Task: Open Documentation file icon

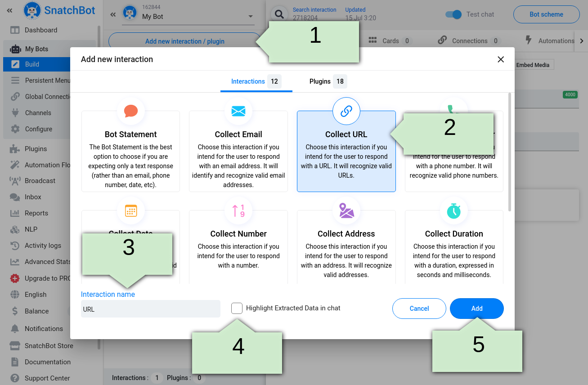Action: tap(15, 362)
